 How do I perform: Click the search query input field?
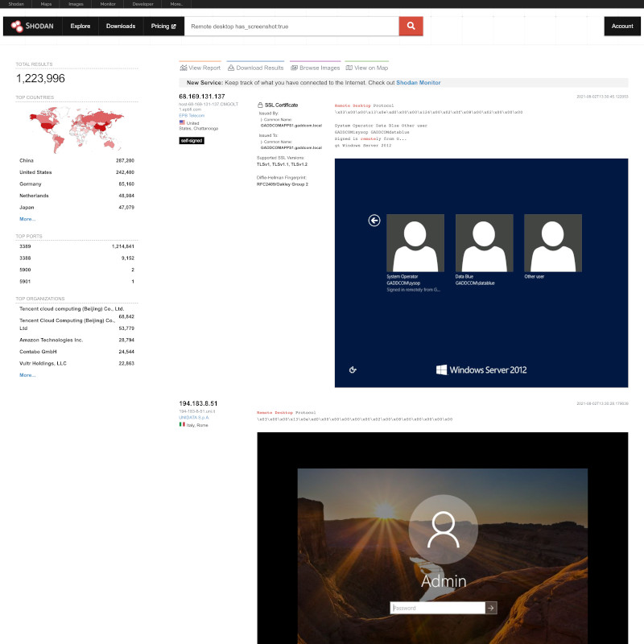click(x=291, y=27)
